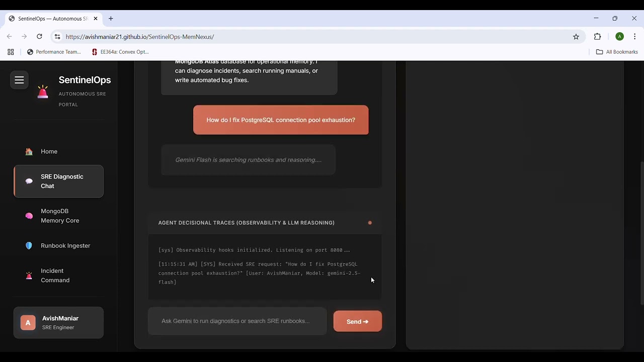Viewport: 644px width, 362px height.
Task: Open the Incident Command section
Action: (58, 276)
